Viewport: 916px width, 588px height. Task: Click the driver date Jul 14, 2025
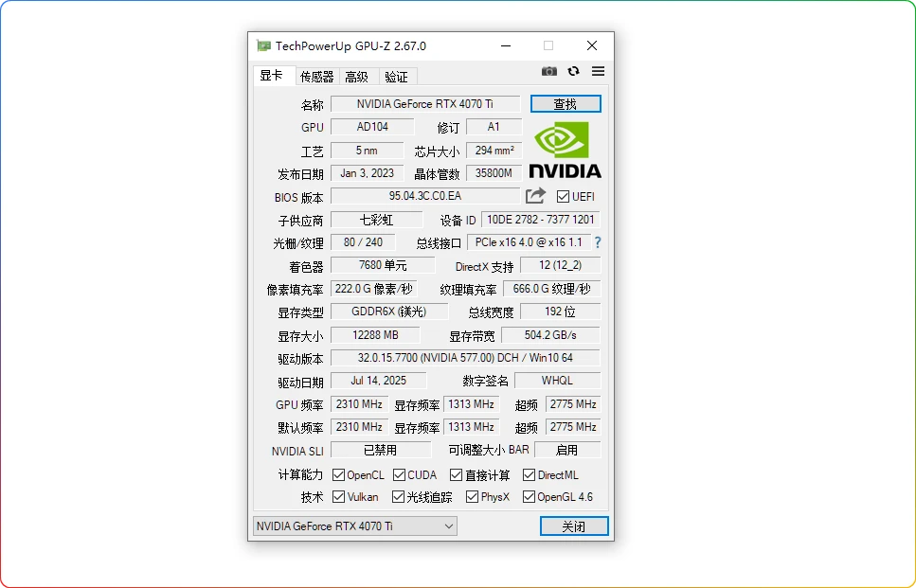tap(379, 380)
